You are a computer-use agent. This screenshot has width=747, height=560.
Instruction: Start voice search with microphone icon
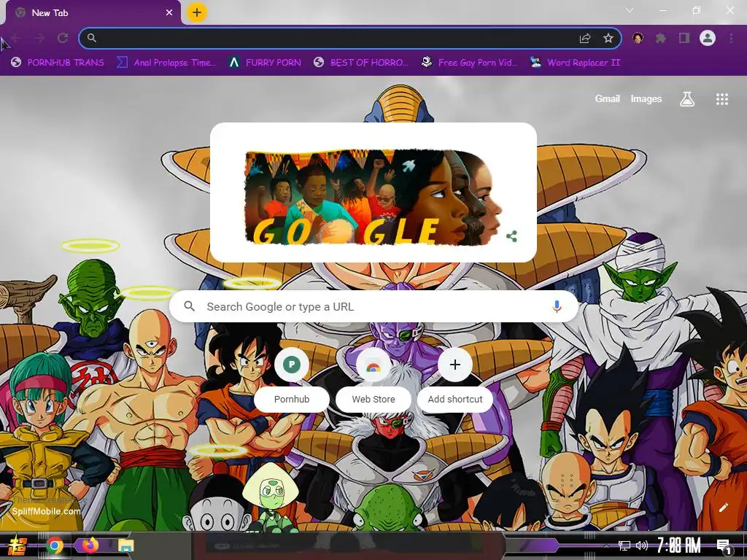pyautogui.click(x=557, y=307)
